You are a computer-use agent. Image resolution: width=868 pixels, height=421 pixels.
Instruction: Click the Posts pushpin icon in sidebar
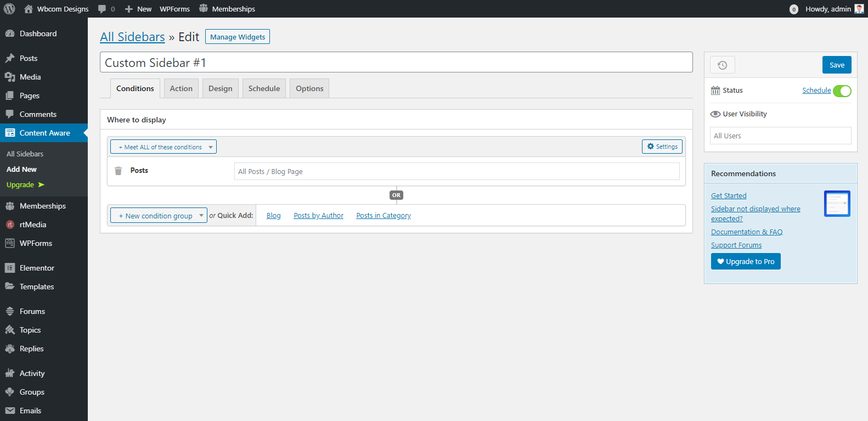coord(10,58)
